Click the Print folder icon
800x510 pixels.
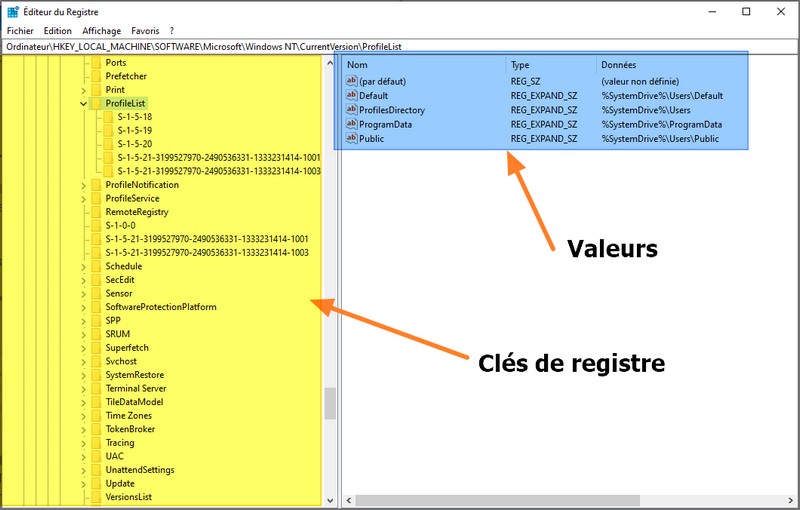click(x=96, y=90)
